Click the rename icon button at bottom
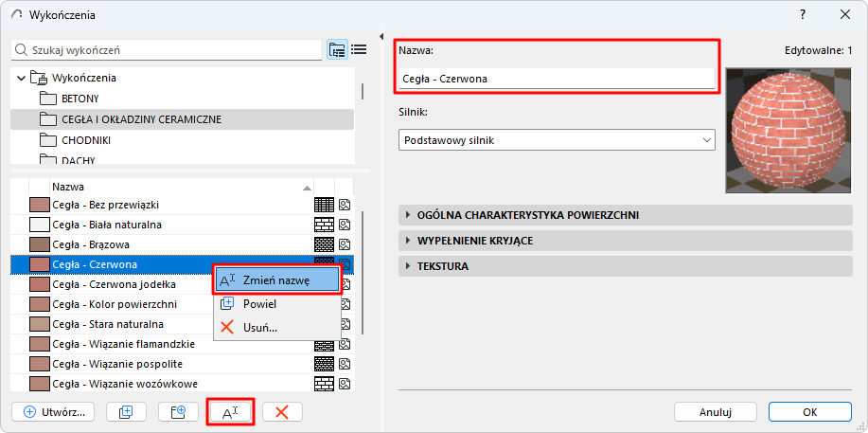868x433 pixels. (229, 412)
